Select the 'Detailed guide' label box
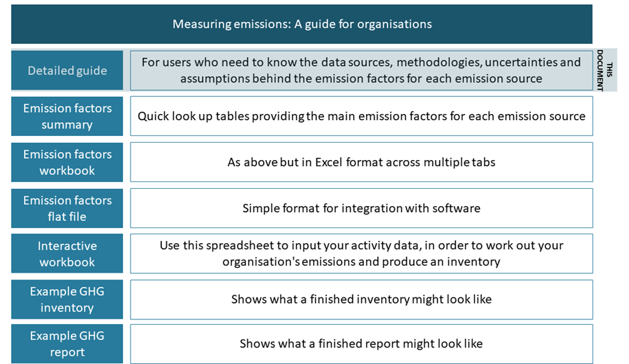Screen dimensions: 629x364 tap(67, 71)
